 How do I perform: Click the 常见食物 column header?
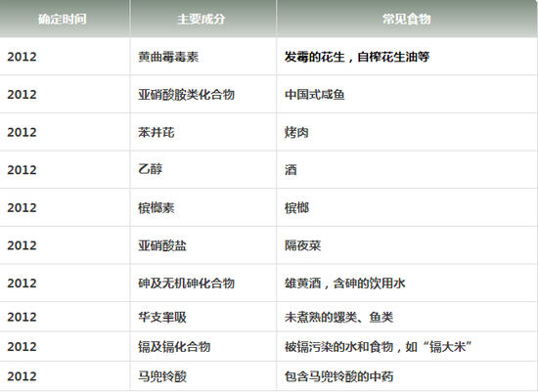pos(407,19)
